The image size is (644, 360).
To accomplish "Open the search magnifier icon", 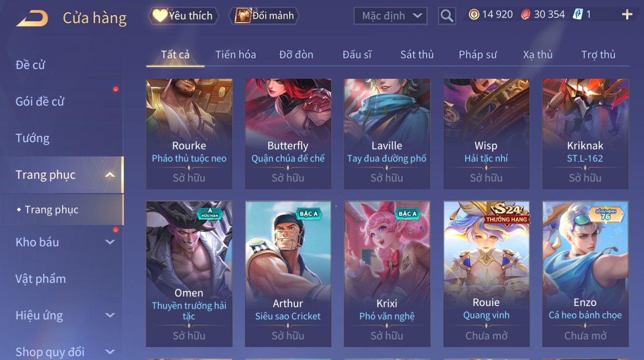I will pos(447,16).
